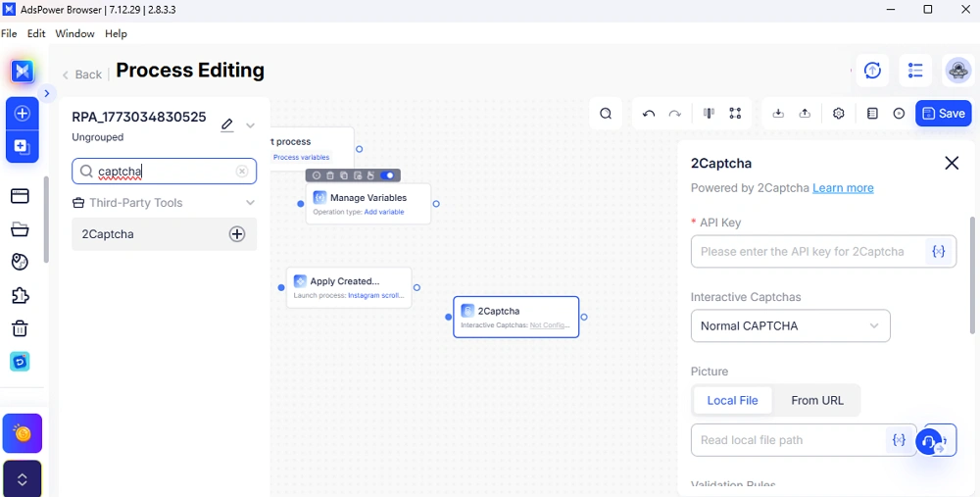Open the 2Captcha Learn more link
Viewport: 980px width, 497px height.
(x=843, y=188)
